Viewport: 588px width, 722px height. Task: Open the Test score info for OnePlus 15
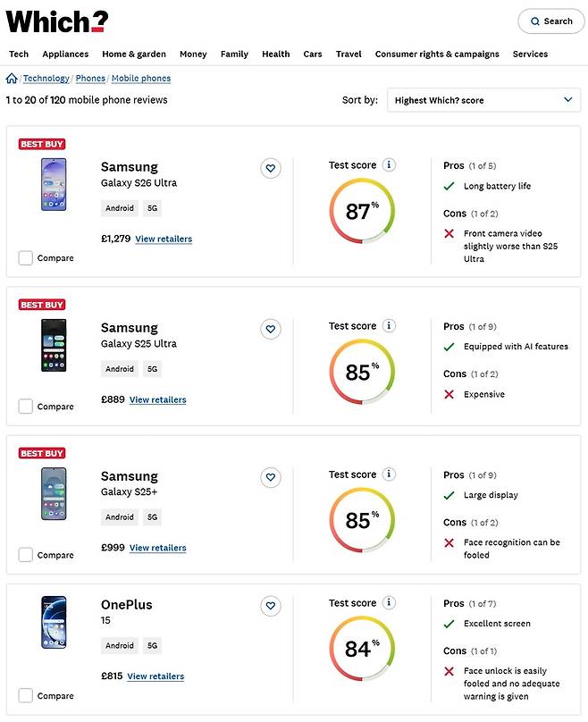[x=387, y=602]
